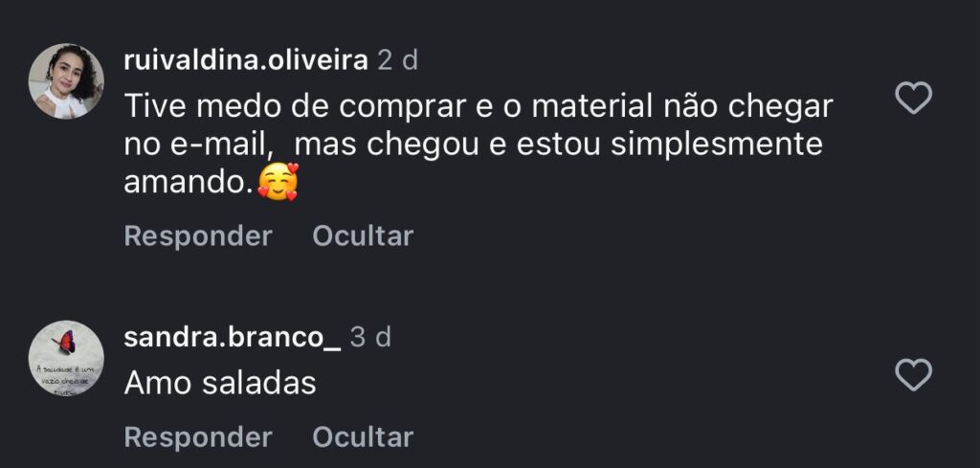This screenshot has height=468, width=980.
Task: Open sandra.branco_'s butterfly profile picture
Action: (66, 358)
